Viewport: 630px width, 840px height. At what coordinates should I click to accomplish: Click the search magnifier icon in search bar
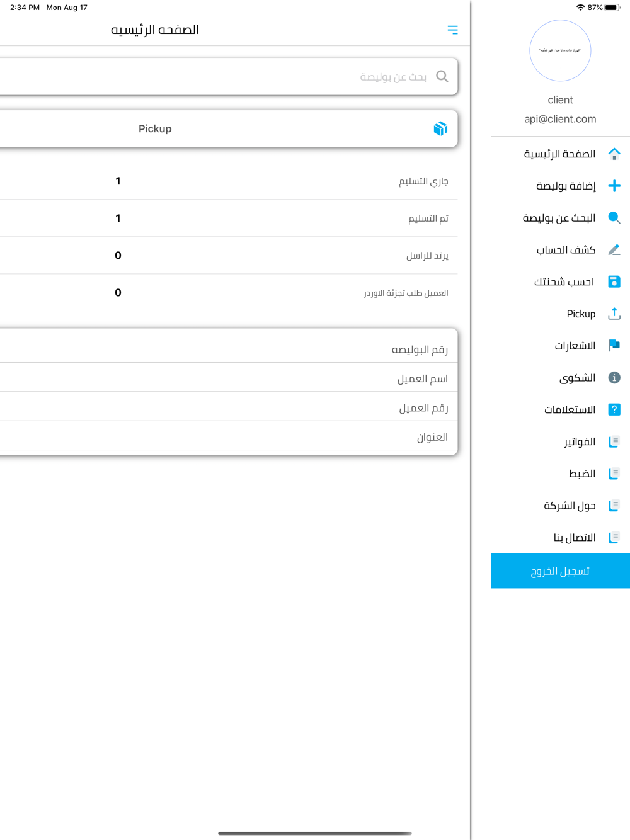[442, 77]
